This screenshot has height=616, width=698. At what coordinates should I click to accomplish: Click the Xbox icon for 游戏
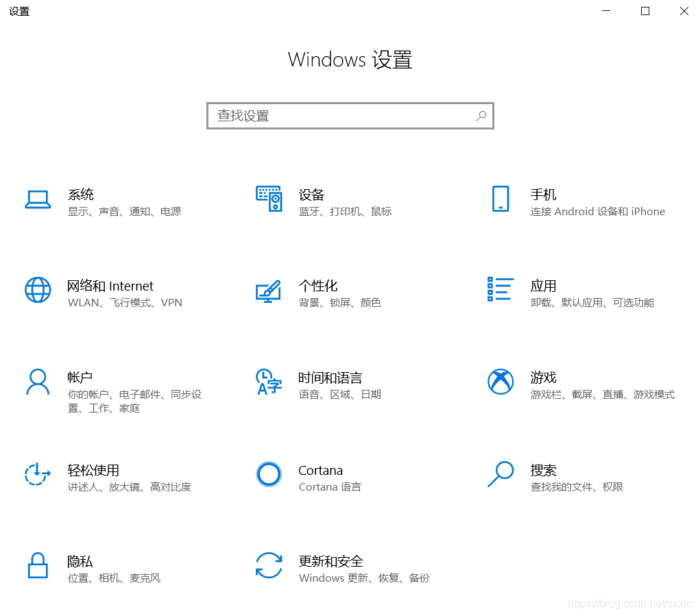(501, 382)
